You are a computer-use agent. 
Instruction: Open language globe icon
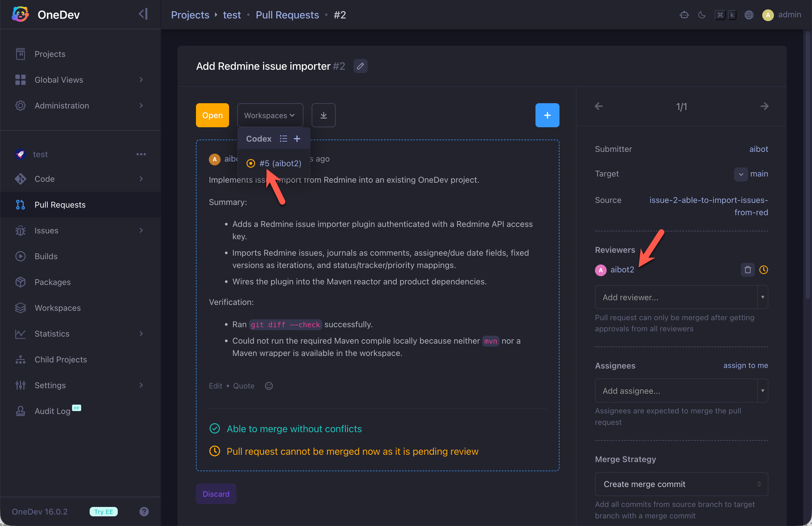pos(749,15)
